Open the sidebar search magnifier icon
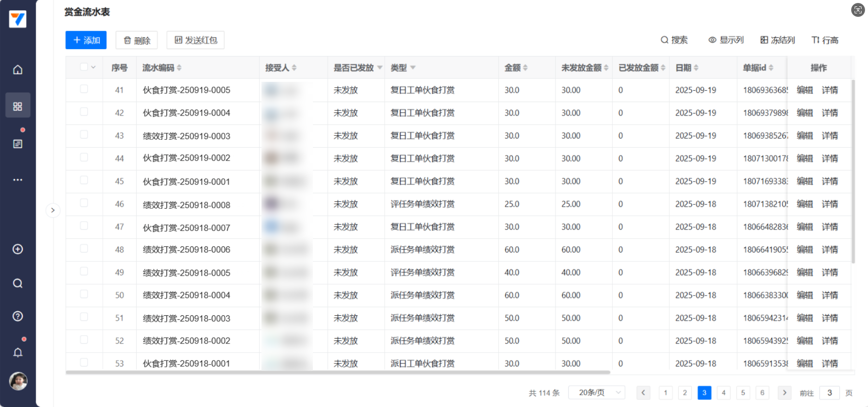The image size is (868, 407). coord(18,284)
